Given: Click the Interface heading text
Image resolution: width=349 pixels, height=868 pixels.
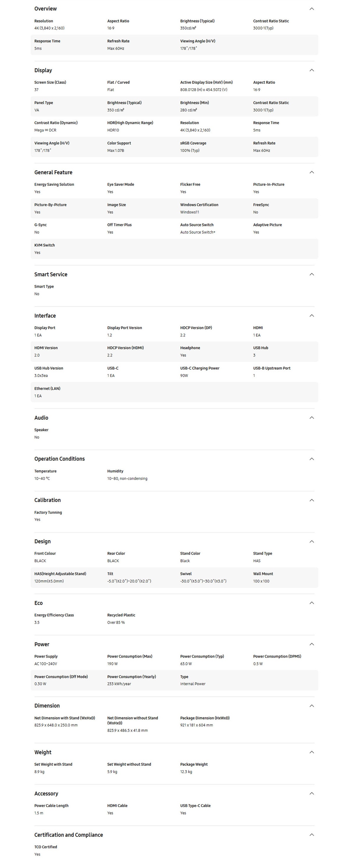Looking at the screenshot, I should pos(45,316).
